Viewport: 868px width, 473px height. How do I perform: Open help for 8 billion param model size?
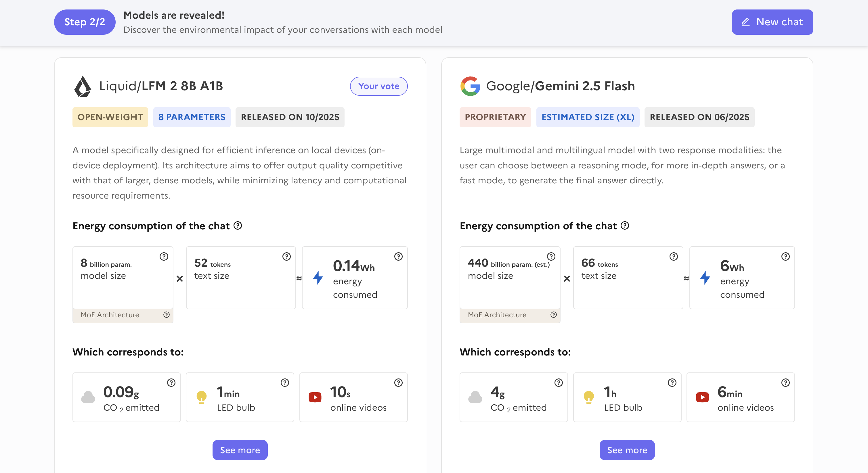164,257
